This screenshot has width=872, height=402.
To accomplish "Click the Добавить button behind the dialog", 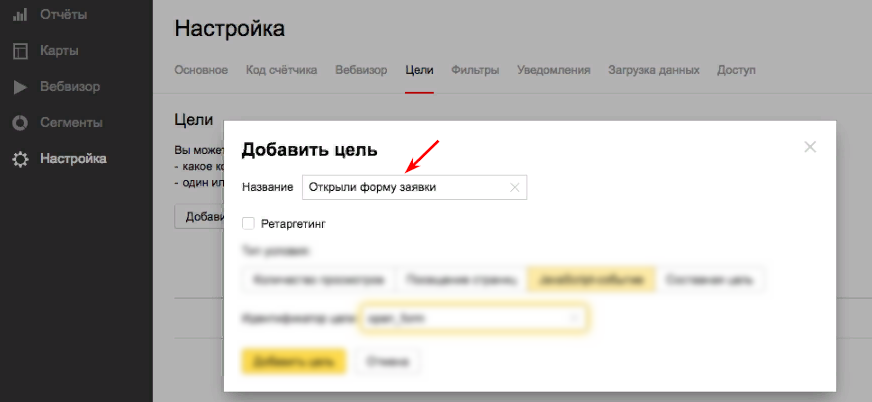I will [199, 216].
